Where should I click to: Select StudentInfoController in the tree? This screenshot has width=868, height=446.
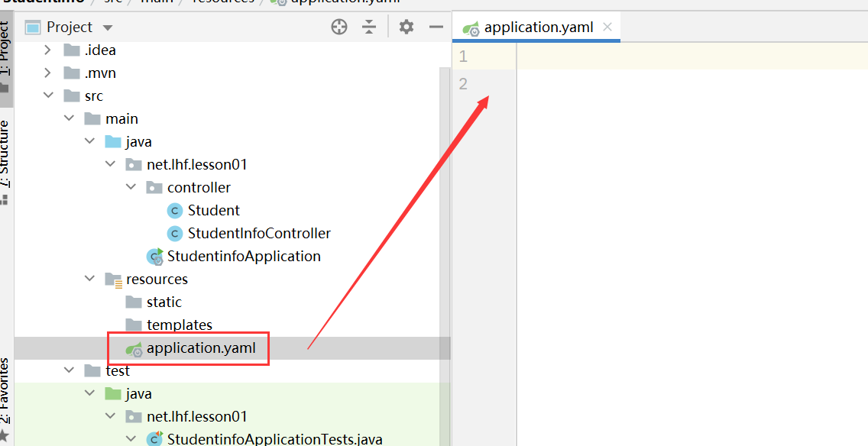pos(259,234)
